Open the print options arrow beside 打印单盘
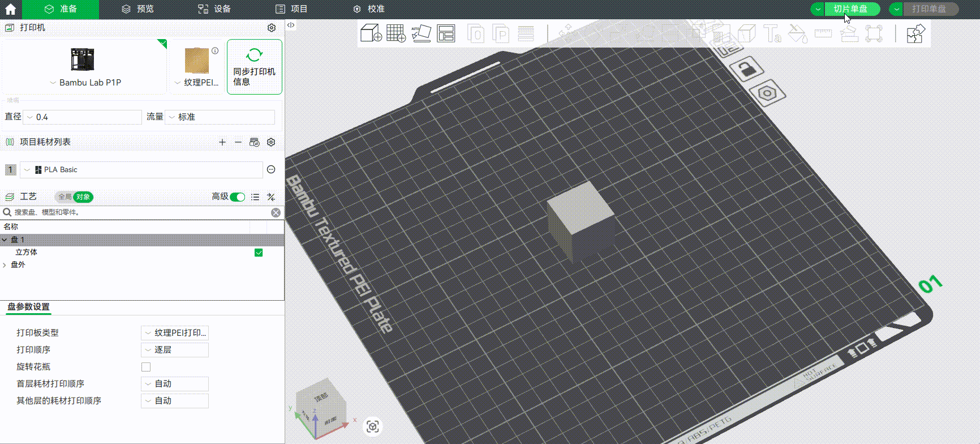The width and height of the screenshot is (980, 444). [x=896, y=9]
